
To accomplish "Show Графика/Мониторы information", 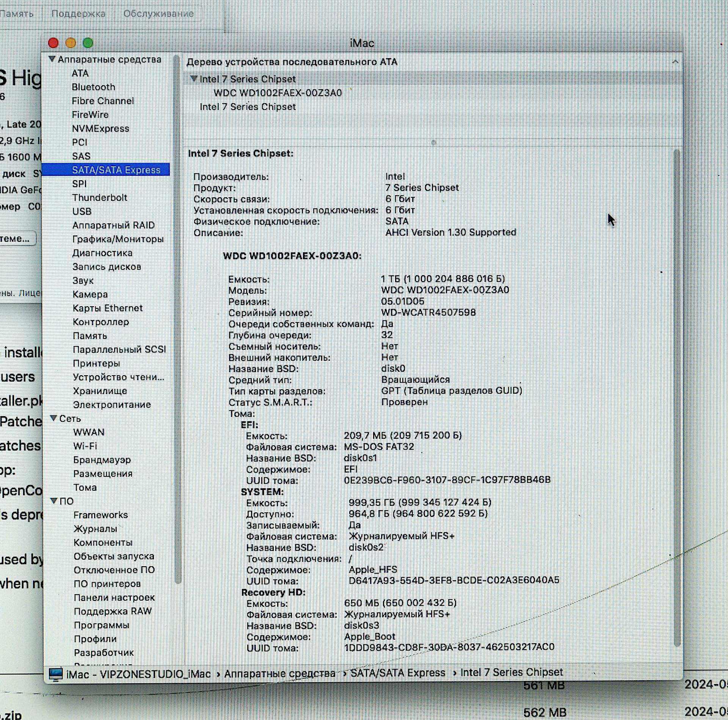I will point(118,239).
